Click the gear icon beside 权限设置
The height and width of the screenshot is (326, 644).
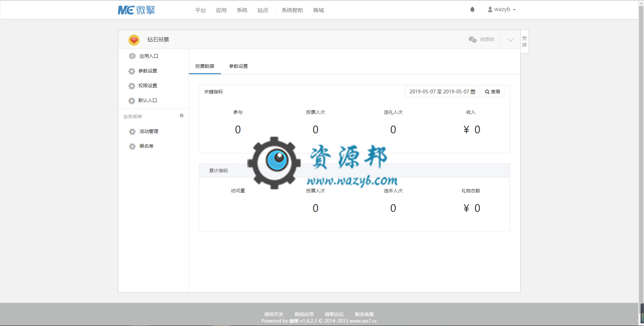point(132,86)
